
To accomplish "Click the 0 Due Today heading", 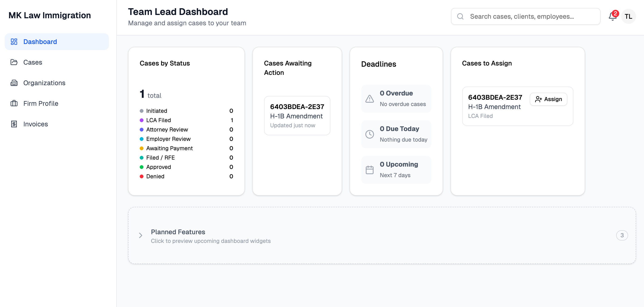I will coord(400,129).
